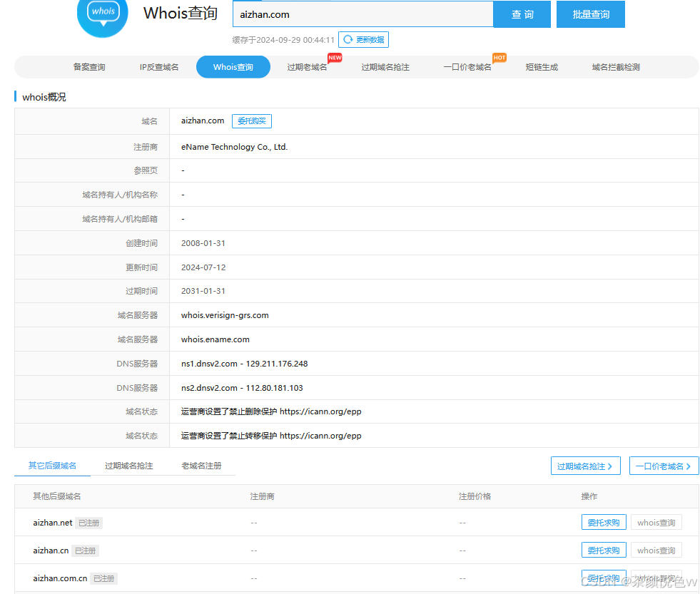Click the aizhan.net domain text

click(52, 523)
